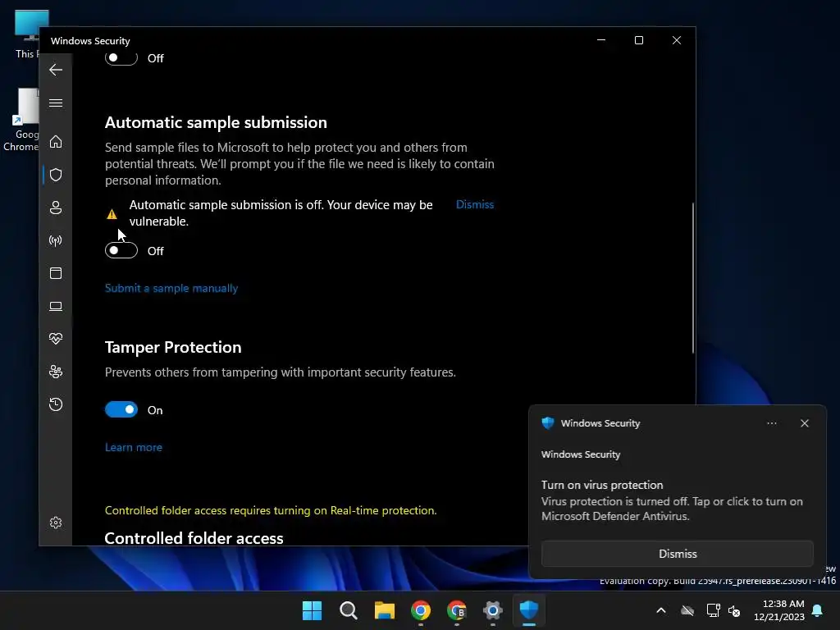This screenshot has height=630, width=840.
Task: Open taskbar Search magnifier
Action: (x=348, y=610)
